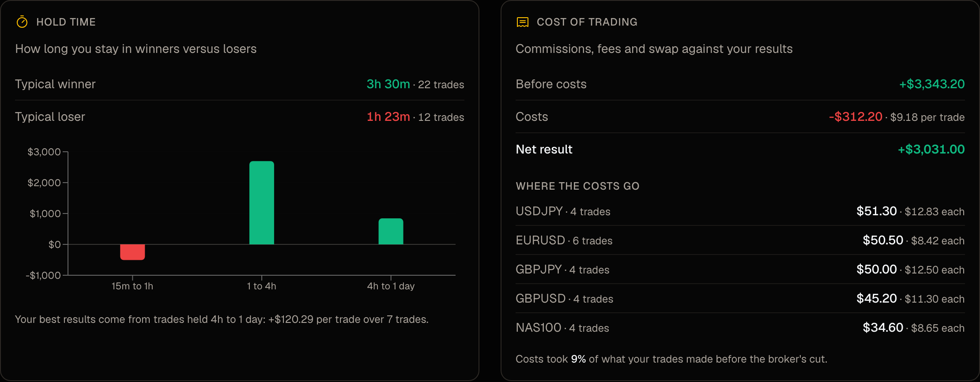Click the 1h 23m loser duration
This screenshot has width=980, height=382.
[388, 116]
